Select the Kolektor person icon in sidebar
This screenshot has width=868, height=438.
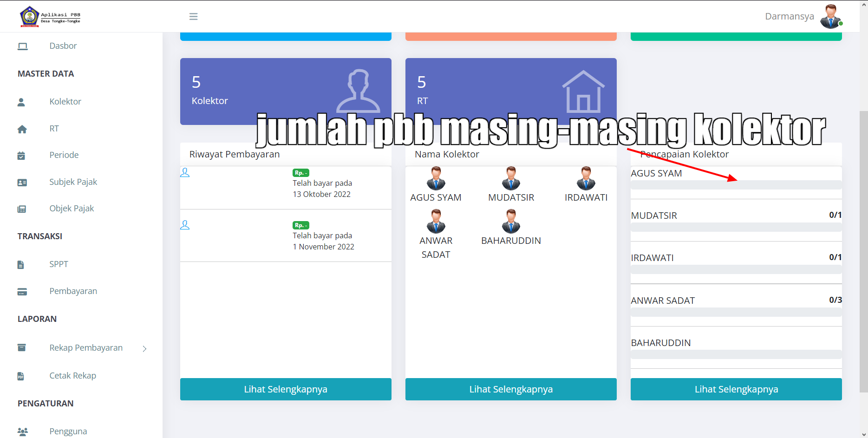click(x=22, y=102)
